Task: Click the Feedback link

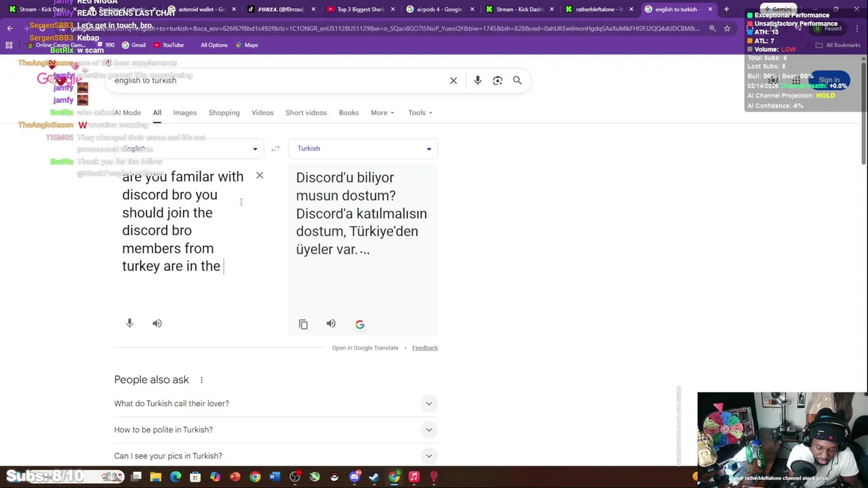Action: [425, 348]
